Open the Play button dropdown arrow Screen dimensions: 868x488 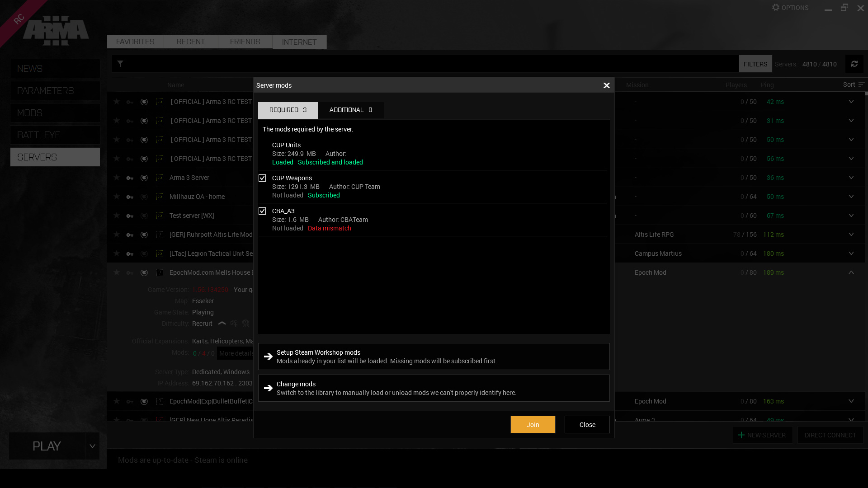coord(92,446)
